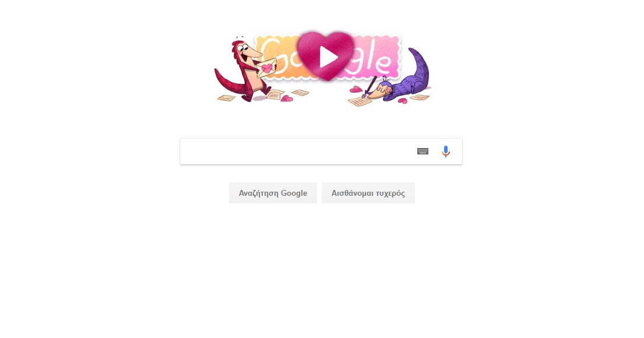Click the envelope behind the red pangolin's tail

[x=226, y=98]
